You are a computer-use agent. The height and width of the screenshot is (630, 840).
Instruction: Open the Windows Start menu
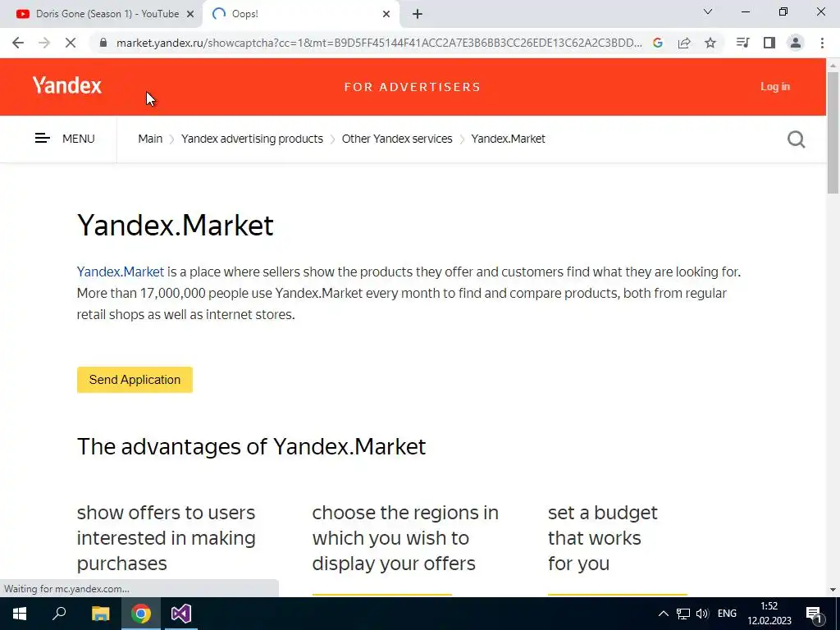tap(20, 614)
